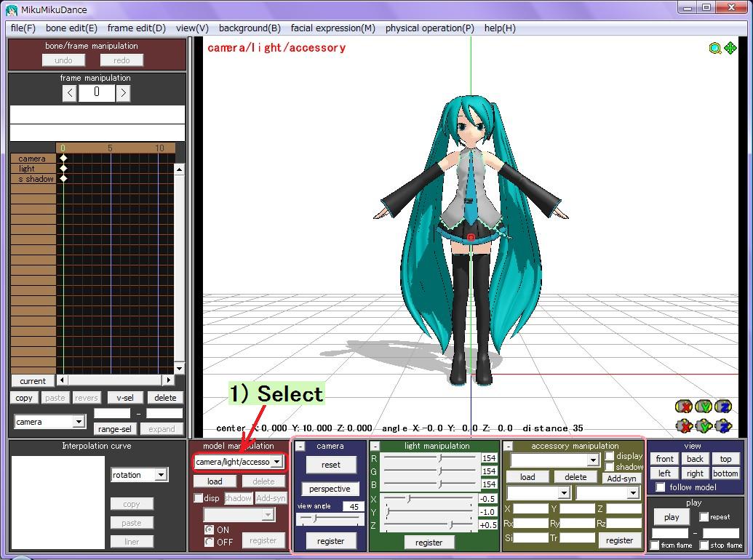Click the perspective button
This screenshot has width=753, height=560.
coord(330,489)
